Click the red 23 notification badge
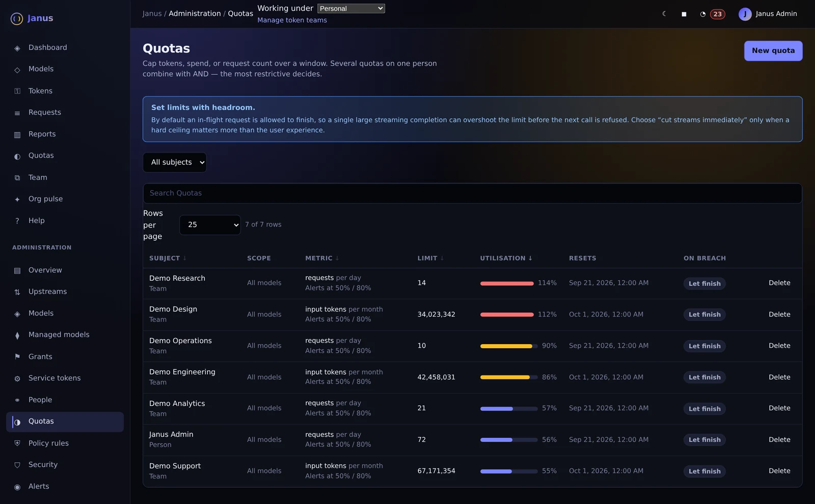 click(718, 14)
